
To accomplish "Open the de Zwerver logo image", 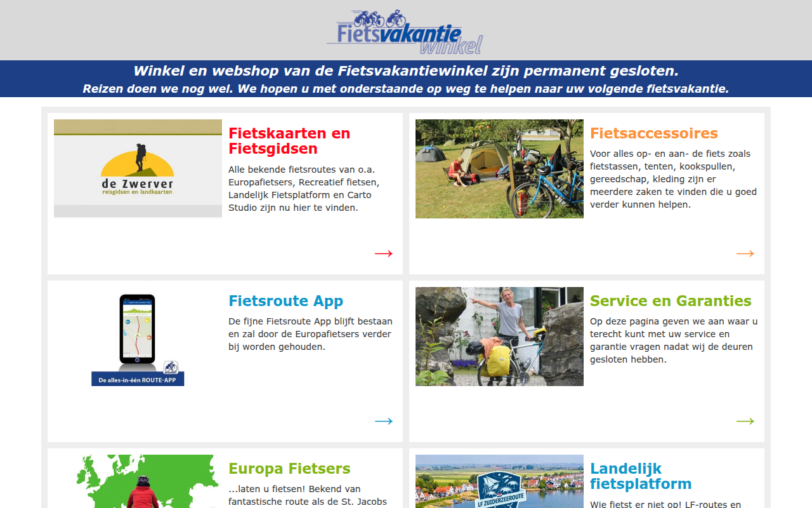I will point(138,169).
